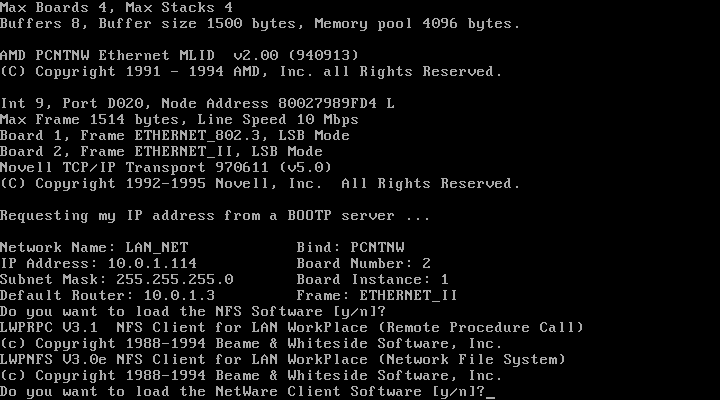Click the 'Requesting my IP address from a BOOTP server' line
720x400 pixels.
(x=215, y=216)
